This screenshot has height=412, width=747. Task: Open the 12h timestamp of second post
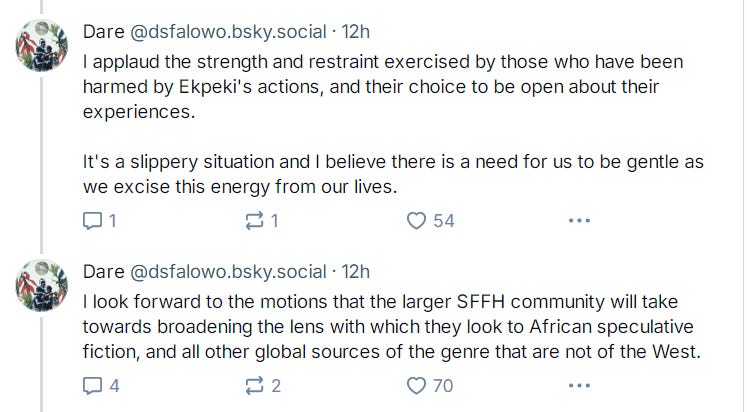point(355,271)
